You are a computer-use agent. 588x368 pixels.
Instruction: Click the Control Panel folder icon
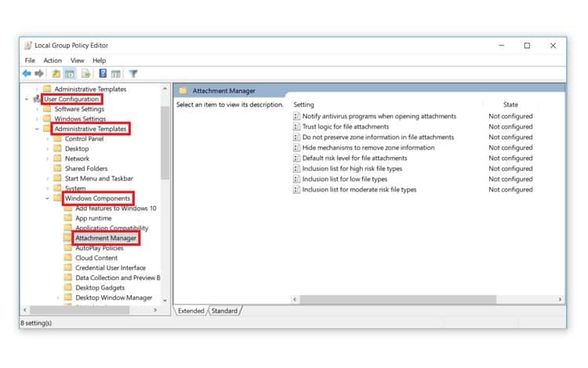click(x=57, y=138)
